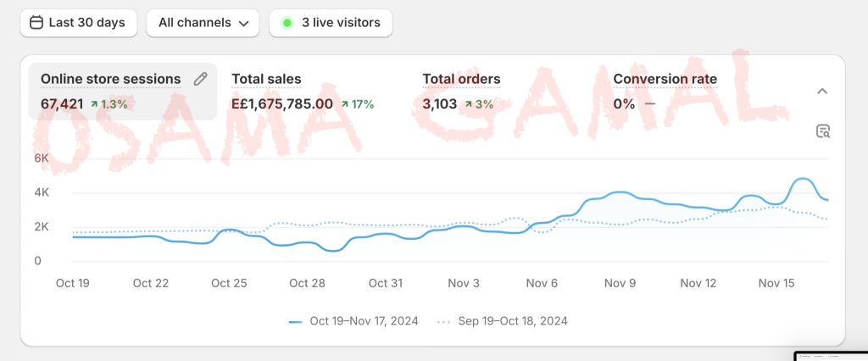Toggle the Oct 19–Nov 17, 2024 legend series

355,321
